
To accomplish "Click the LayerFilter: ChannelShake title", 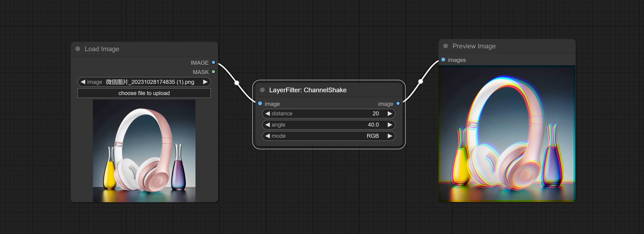I will (308, 90).
